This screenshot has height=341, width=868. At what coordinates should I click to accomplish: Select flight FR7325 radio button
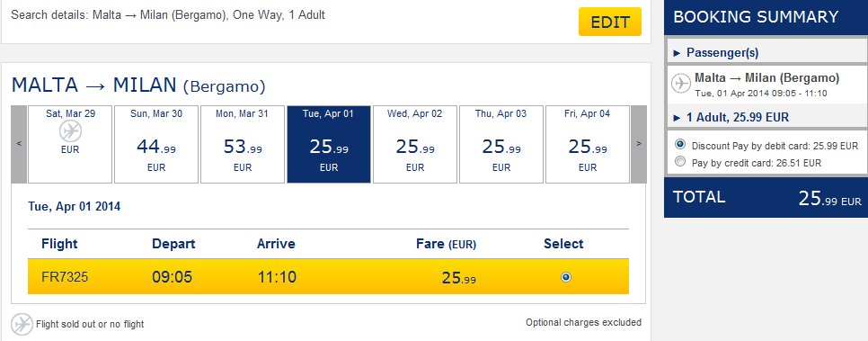tap(566, 277)
